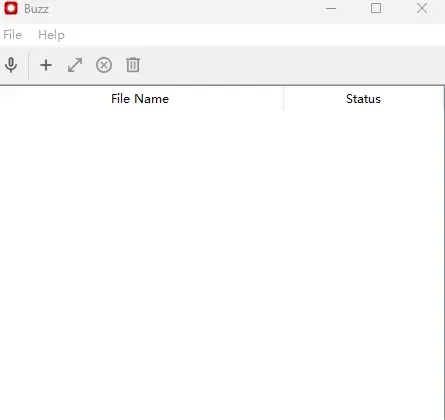Open the Help menu

click(51, 35)
